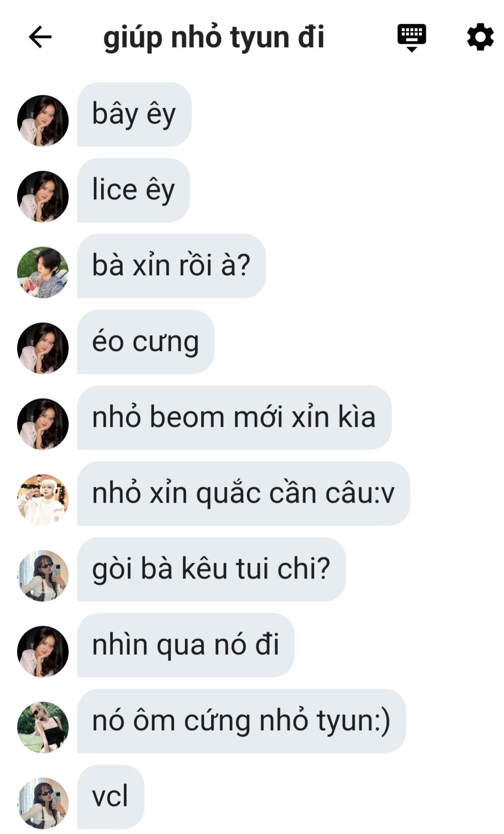Select the 'bây êy' message bubble

pyautogui.click(x=134, y=114)
